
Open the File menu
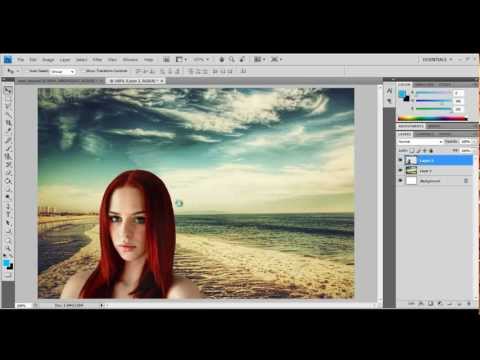point(21,60)
